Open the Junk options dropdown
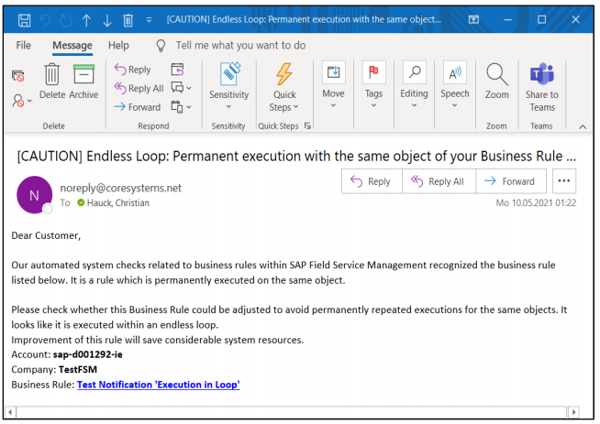 [x=21, y=101]
